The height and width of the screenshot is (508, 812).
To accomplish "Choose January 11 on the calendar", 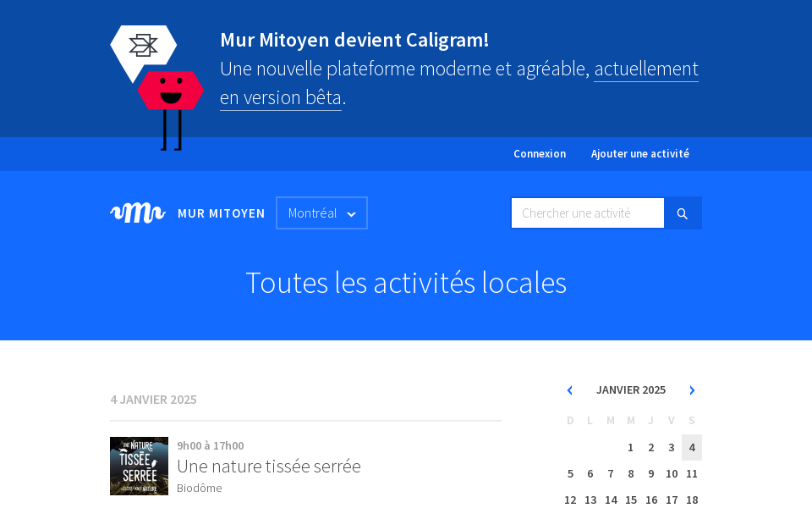I will click(x=692, y=473).
